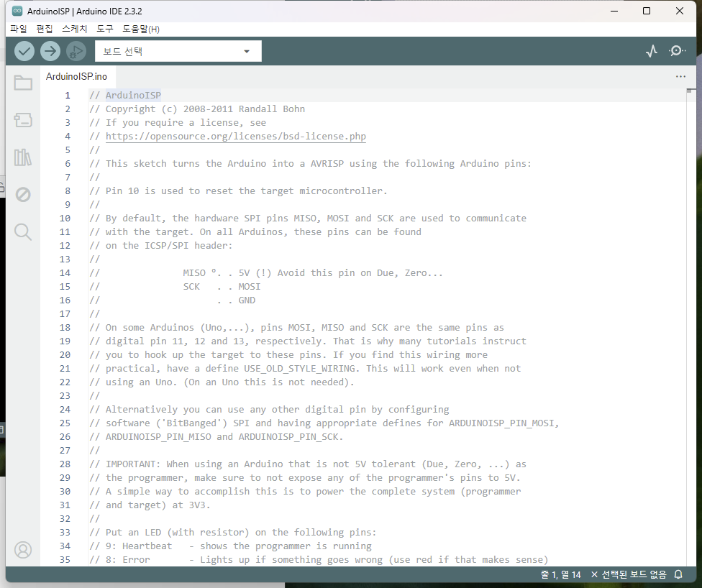Close the Arduino IDE window
This screenshot has width=702, height=588.
[x=680, y=11]
